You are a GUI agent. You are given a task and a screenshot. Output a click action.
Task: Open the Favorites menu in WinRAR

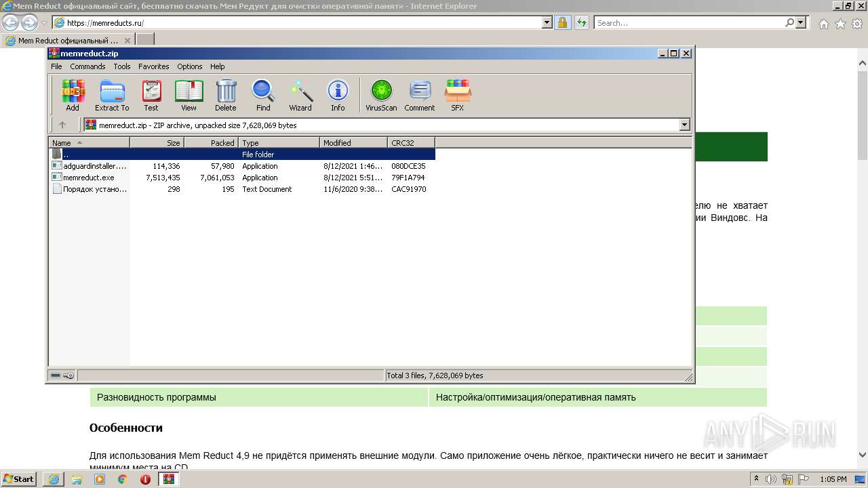coord(154,66)
